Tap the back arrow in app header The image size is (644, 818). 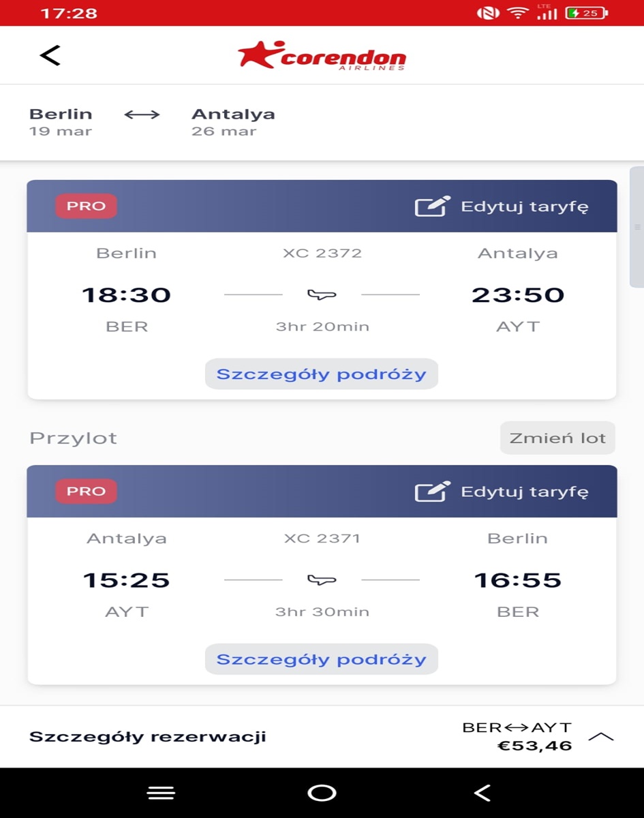(x=50, y=55)
